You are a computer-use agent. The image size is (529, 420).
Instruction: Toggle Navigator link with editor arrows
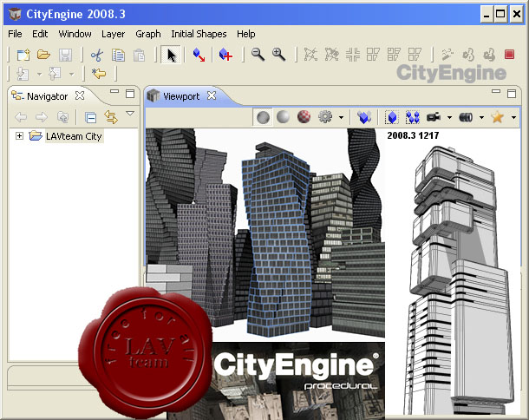click(x=111, y=117)
